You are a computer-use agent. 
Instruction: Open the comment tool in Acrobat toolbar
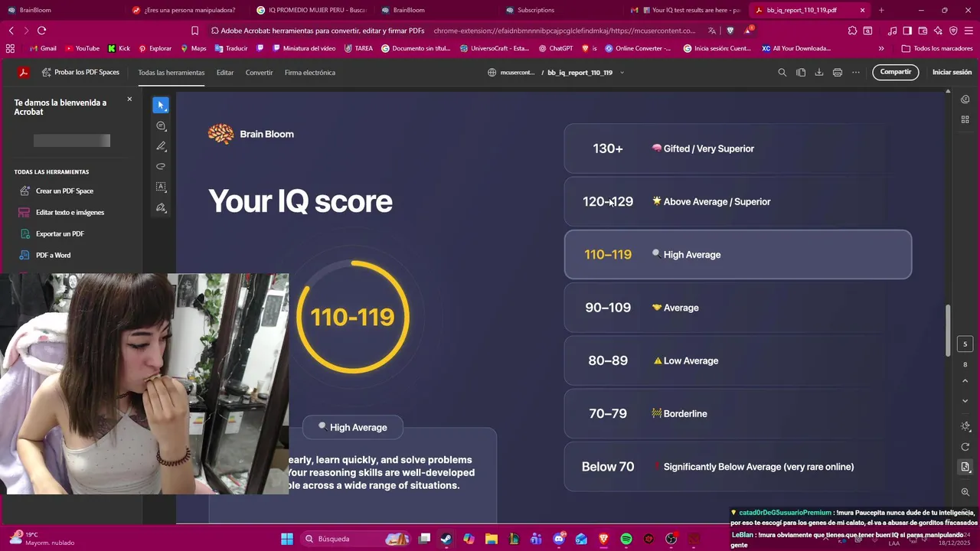[161, 126]
